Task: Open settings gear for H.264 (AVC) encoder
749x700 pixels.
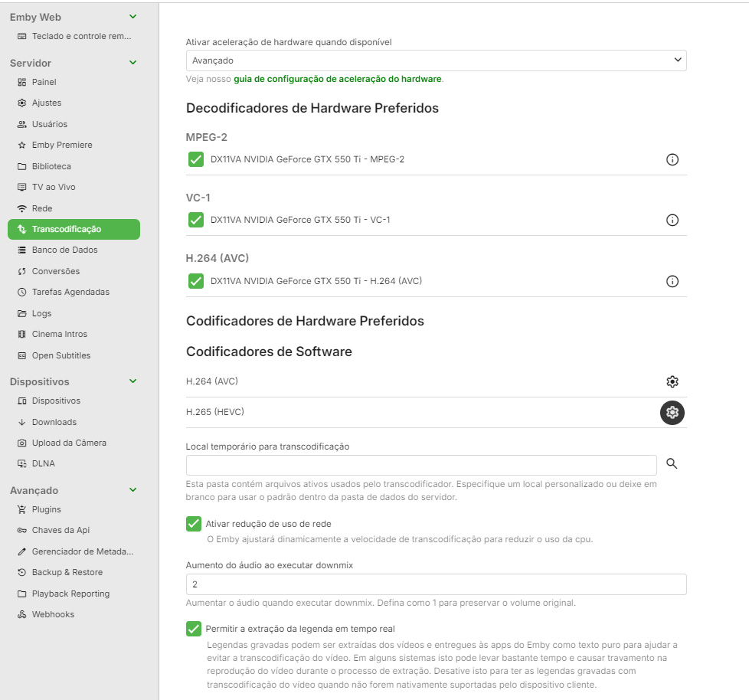Action: [672, 381]
